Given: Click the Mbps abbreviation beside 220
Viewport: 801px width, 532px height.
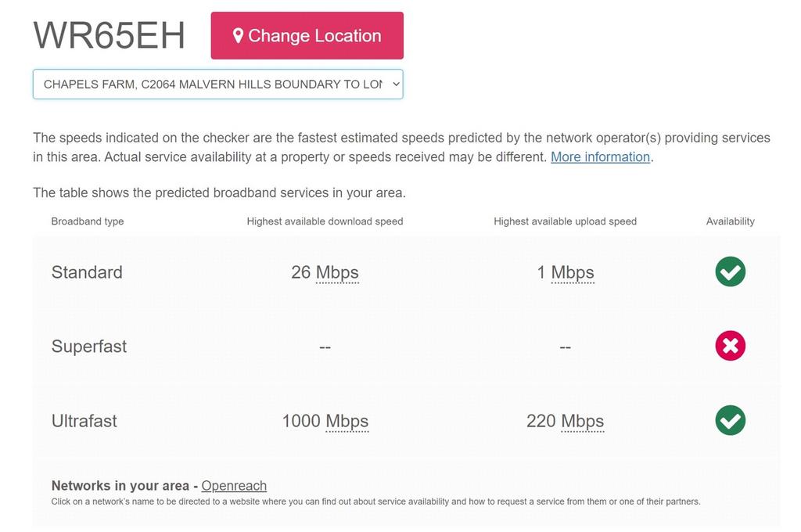Looking at the screenshot, I should (582, 421).
